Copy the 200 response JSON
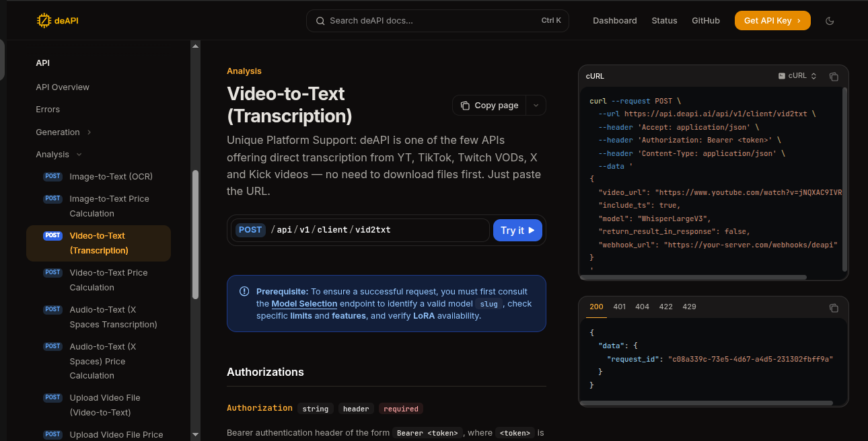Image resolution: width=868 pixels, height=441 pixels. point(834,308)
